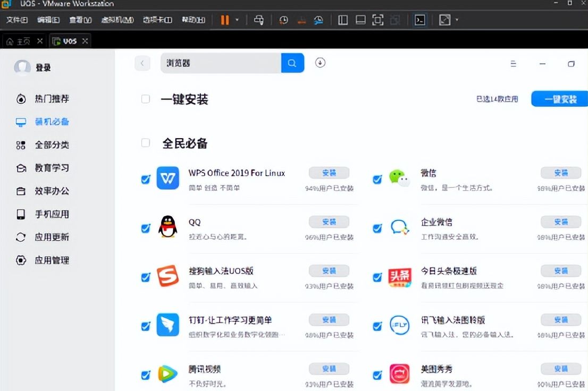This screenshot has height=391, width=588.
Task: Click the QQ penguin app icon
Action: pyautogui.click(x=167, y=226)
